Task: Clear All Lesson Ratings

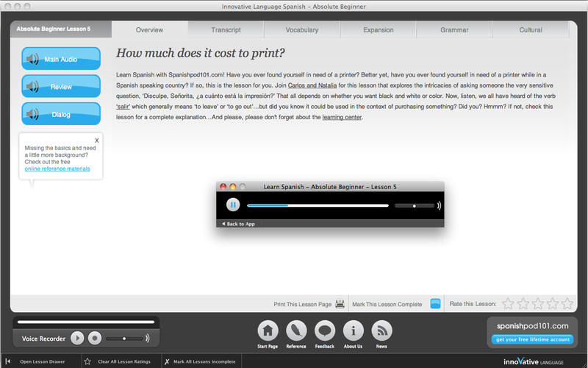Action: pos(124,361)
